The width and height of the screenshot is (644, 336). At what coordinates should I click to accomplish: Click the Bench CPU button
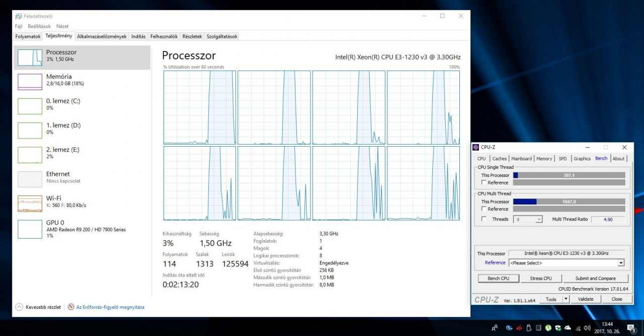(499, 278)
